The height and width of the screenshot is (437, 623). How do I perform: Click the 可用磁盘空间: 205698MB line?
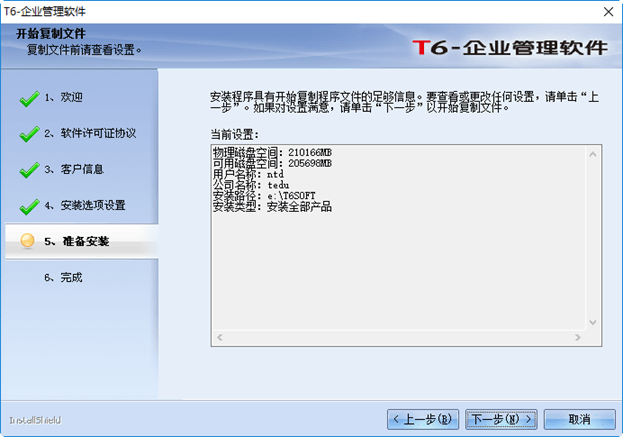pos(272,163)
